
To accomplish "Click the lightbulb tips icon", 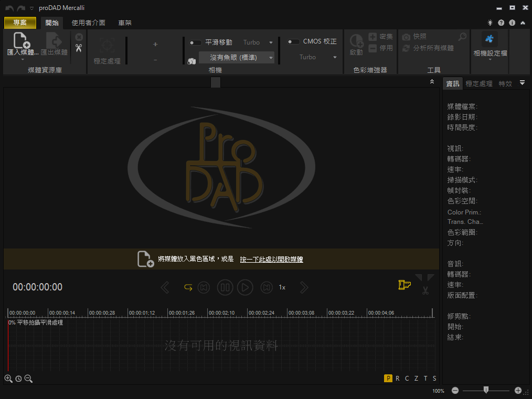I will [x=490, y=23].
